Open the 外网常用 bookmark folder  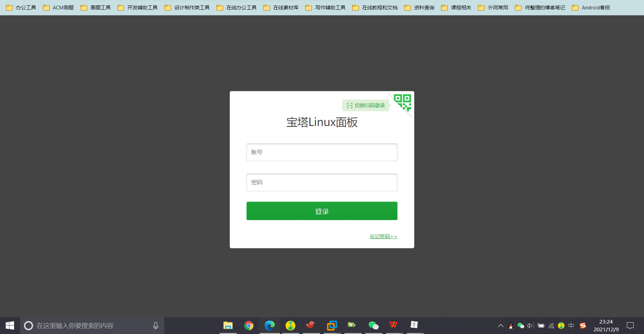coord(493,7)
